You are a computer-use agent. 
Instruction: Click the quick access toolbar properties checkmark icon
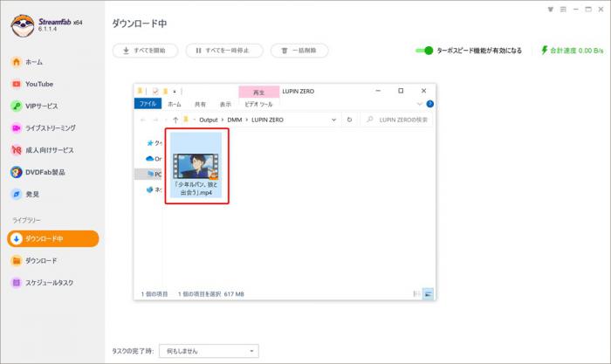click(x=155, y=91)
